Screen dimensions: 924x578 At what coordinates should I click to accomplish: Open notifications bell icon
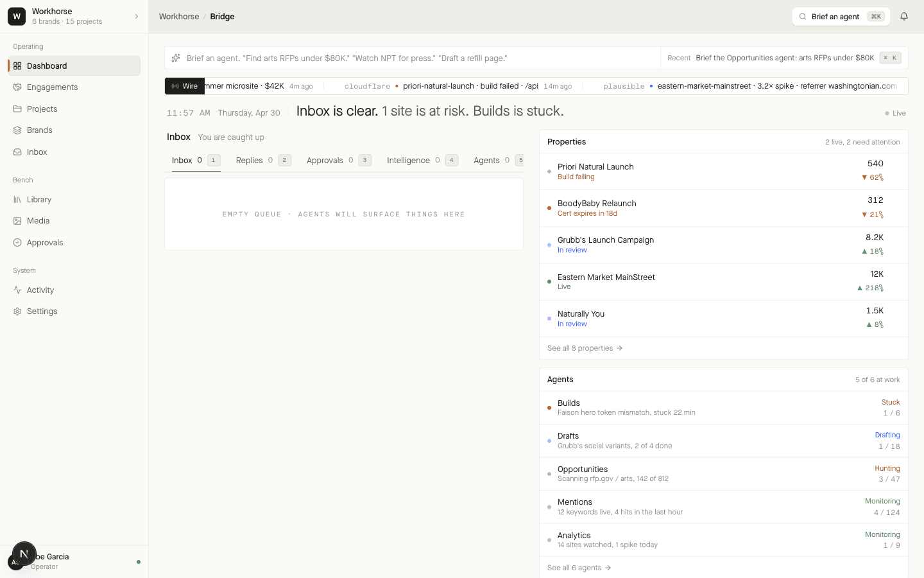click(x=904, y=17)
